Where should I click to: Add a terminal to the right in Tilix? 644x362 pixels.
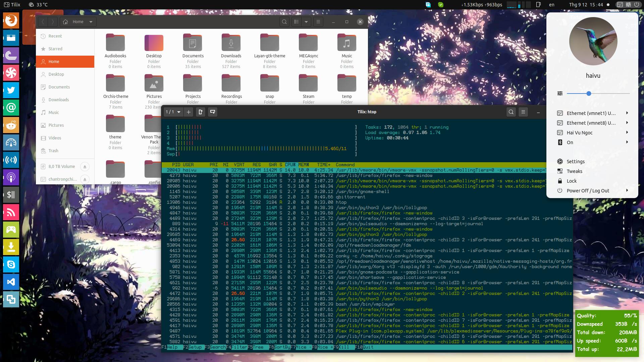201,112
